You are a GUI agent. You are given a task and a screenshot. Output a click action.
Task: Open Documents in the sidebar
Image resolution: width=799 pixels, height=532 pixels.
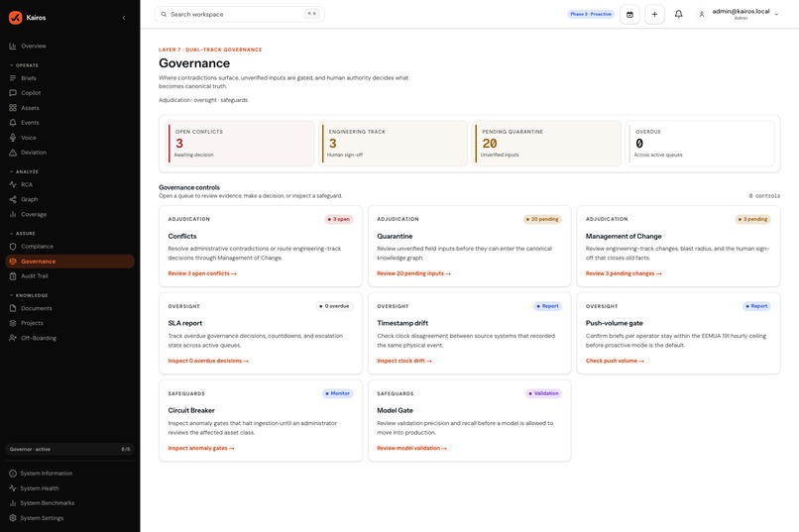click(x=69, y=308)
